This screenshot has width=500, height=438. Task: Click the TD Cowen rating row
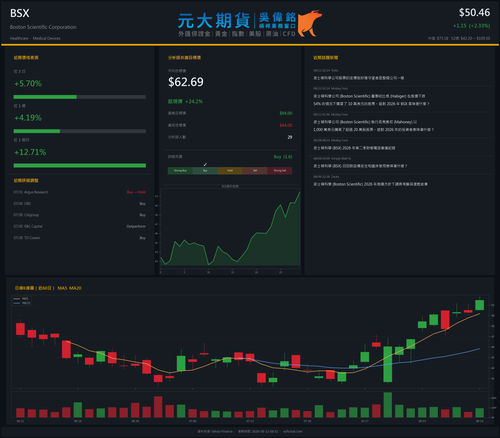[79, 238]
